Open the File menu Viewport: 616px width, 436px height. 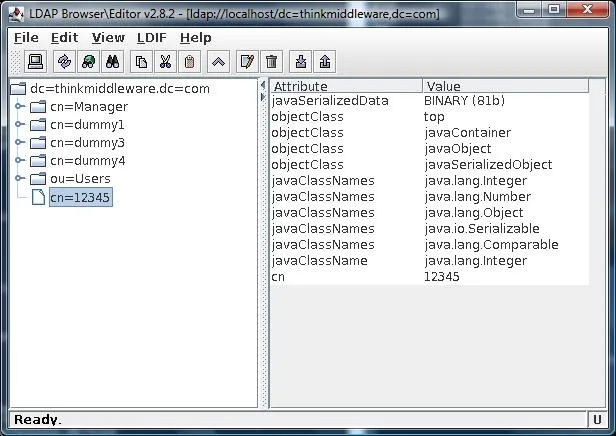coord(26,38)
